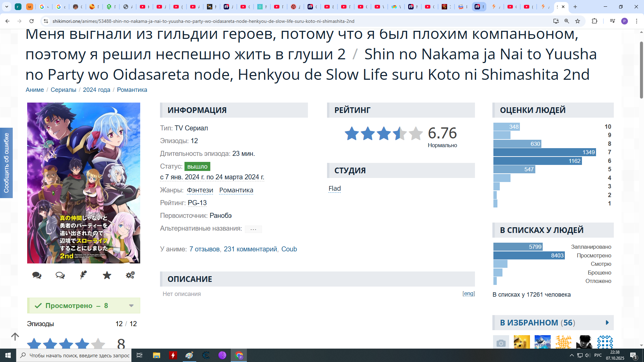
Task: Bookmark this page with the star icon
Action: (x=578, y=21)
